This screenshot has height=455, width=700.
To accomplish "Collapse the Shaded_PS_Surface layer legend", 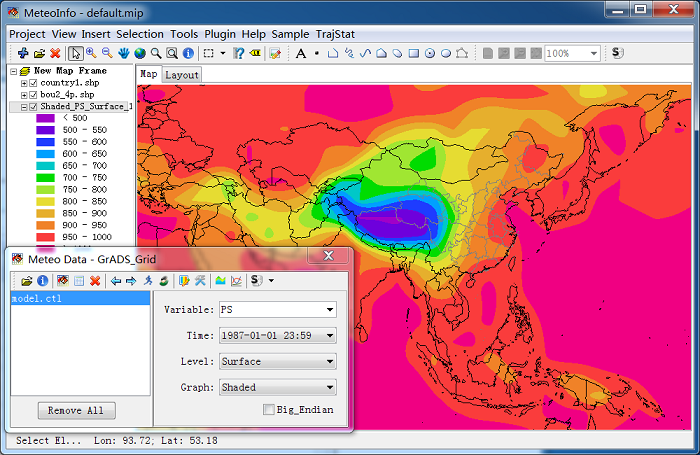I will (24, 107).
